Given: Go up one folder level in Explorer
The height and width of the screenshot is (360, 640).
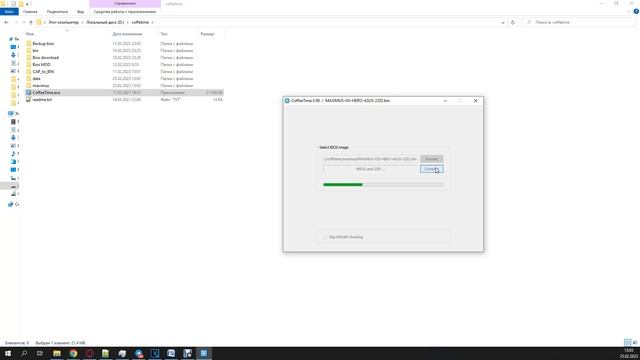Looking at the screenshot, I should [31, 22].
